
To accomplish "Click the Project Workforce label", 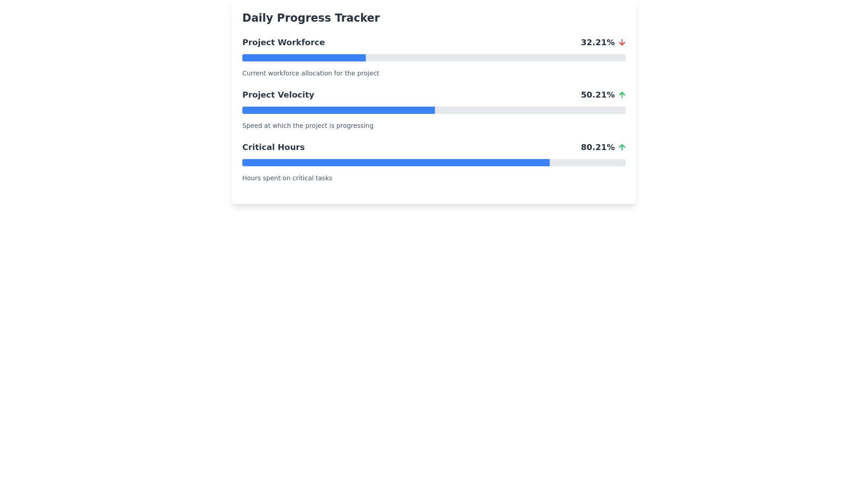I will click(x=283, y=42).
